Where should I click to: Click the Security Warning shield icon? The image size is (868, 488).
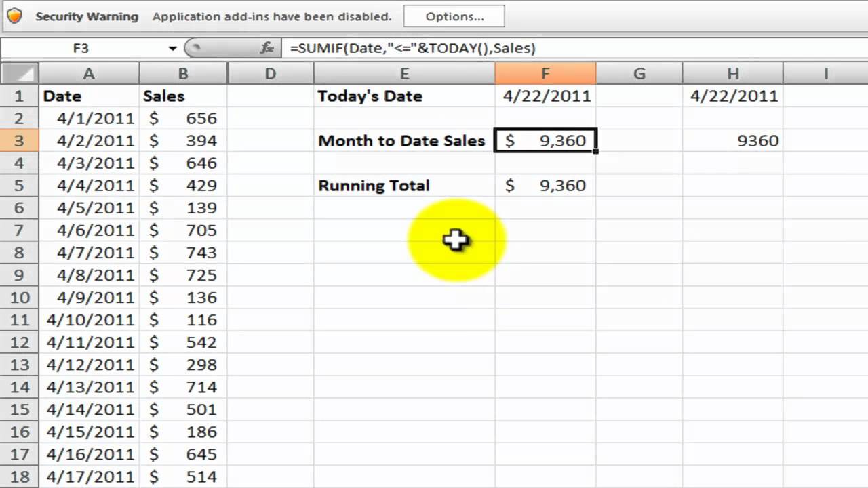coord(14,16)
